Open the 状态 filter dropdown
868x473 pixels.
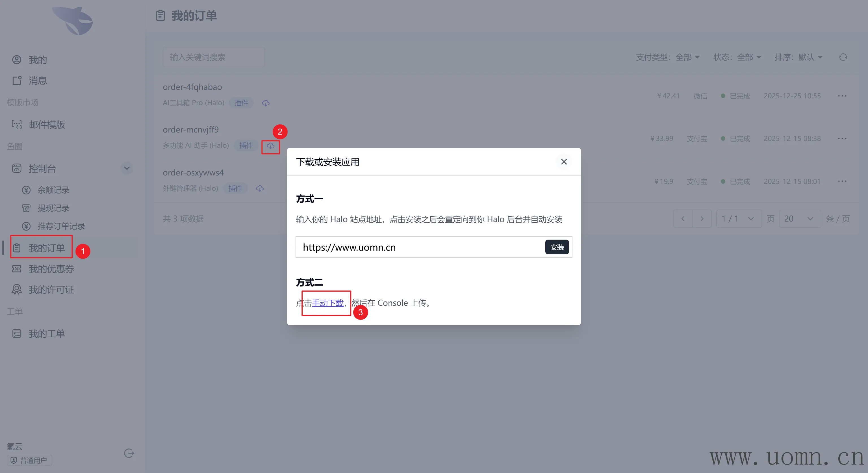tap(737, 57)
